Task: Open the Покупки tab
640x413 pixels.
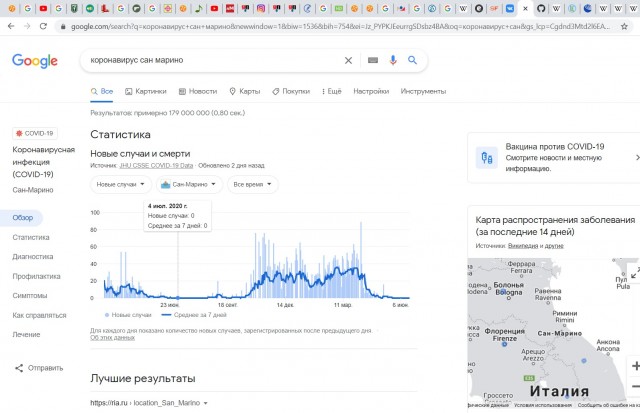Action: click(x=291, y=91)
